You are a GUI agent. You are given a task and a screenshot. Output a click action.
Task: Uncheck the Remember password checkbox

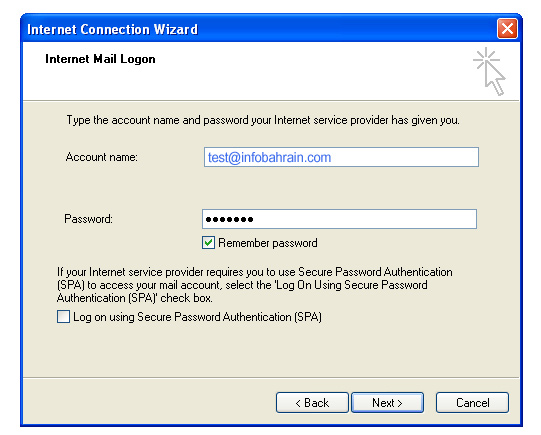pyautogui.click(x=208, y=243)
